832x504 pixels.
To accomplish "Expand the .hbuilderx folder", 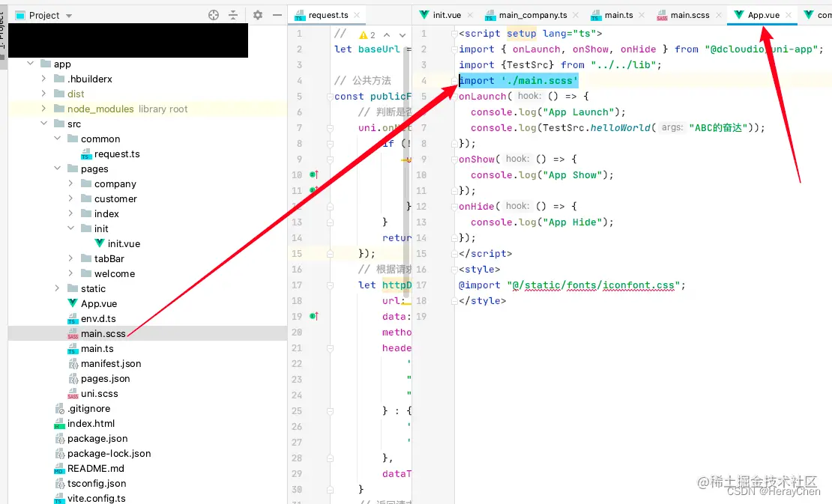I will (x=43, y=79).
